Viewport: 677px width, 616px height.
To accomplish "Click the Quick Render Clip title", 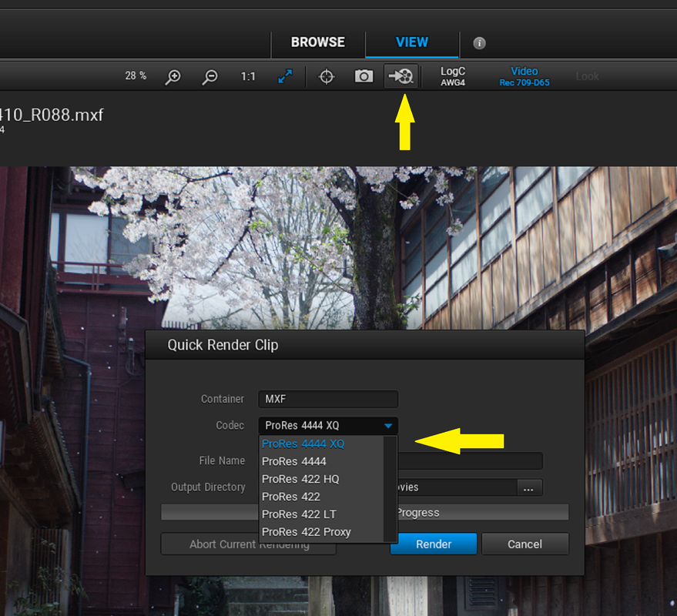I will point(223,345).
